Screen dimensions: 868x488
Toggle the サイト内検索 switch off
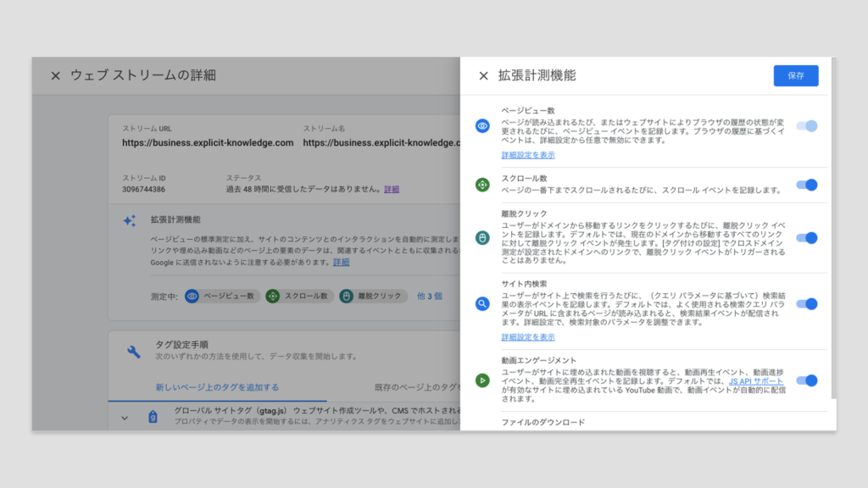pyautogui.click(x=806, y=303)
